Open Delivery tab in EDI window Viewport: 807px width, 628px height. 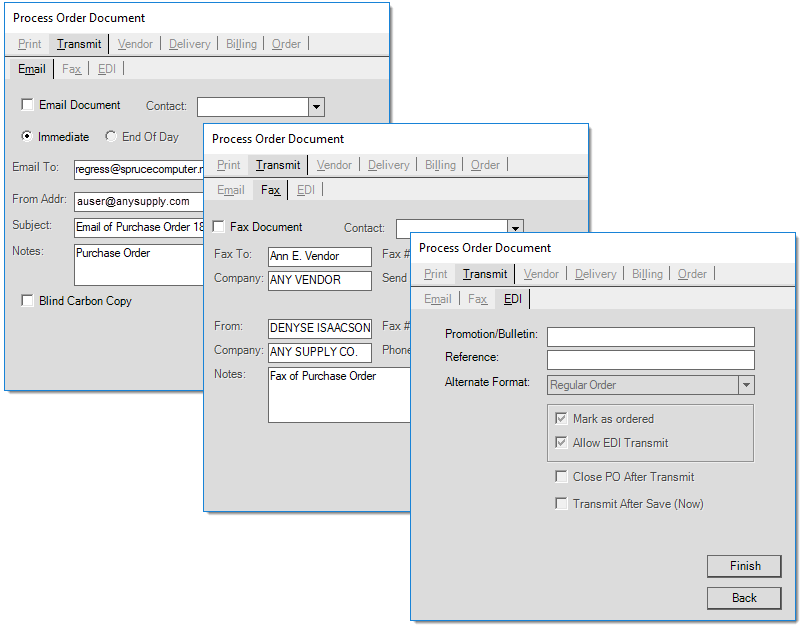click(596, 274)
